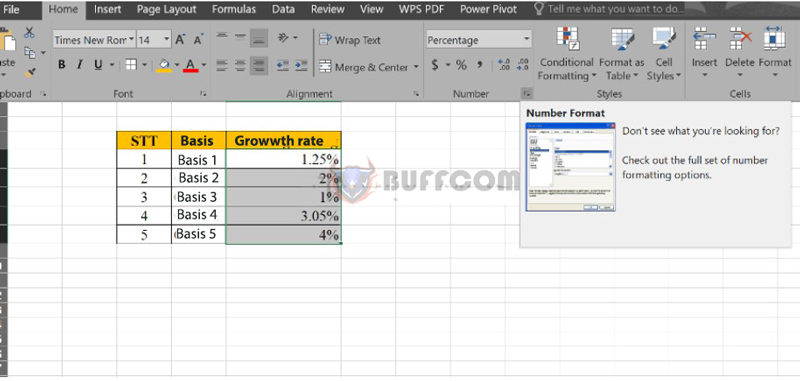The height and width of the screenshot is (381, 800).
Task: Expand Merge & Center dropdown arrow
Action: point(416,67)
